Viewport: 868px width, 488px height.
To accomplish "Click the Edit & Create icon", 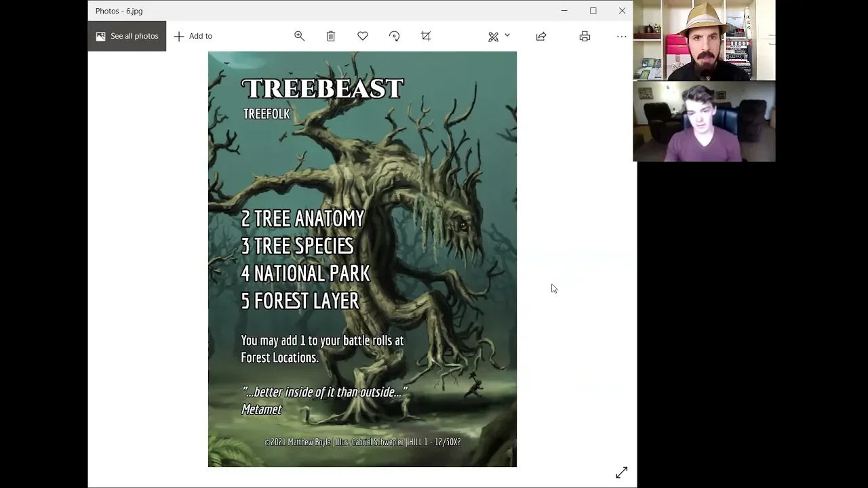I will (494, 37).
